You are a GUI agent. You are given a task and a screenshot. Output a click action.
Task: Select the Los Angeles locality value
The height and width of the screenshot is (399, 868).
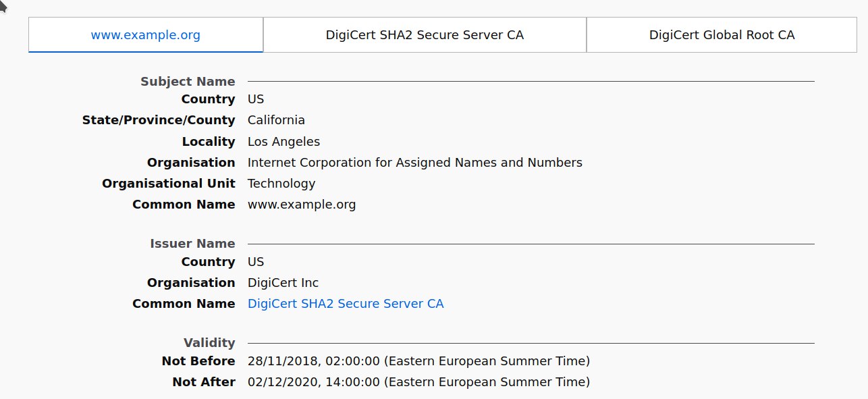click(283, 142)
